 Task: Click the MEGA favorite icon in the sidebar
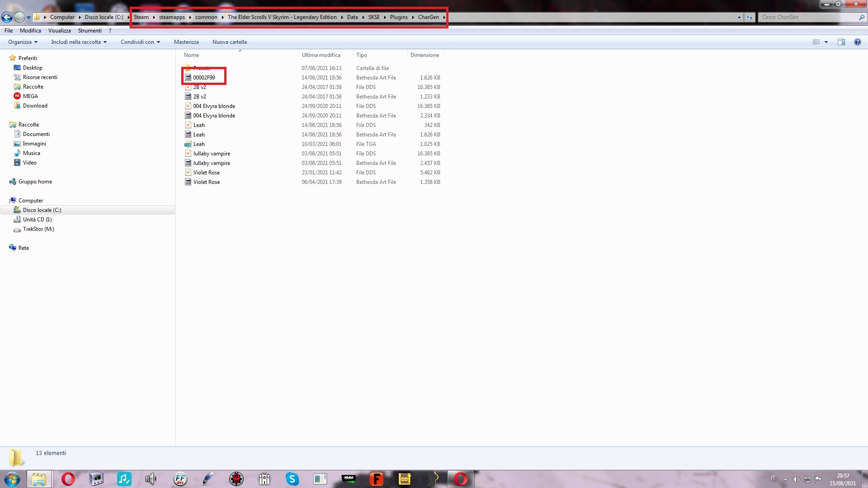coord(17,96)
